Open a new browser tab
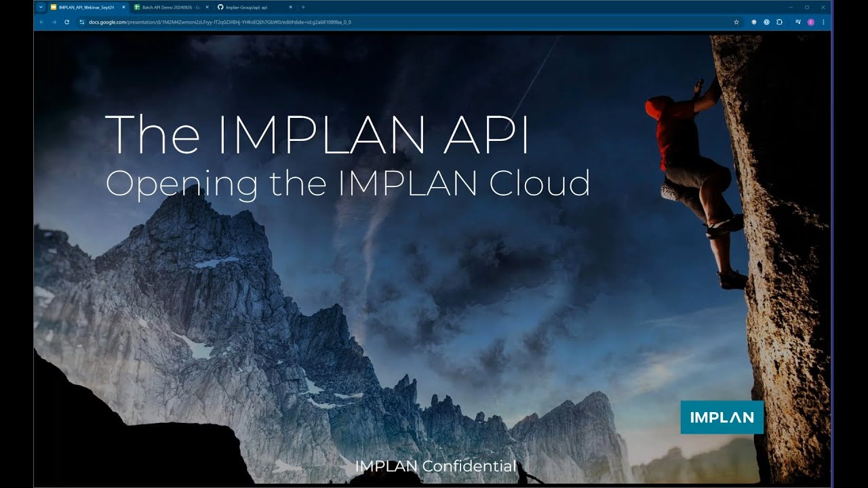 point(303,7)
